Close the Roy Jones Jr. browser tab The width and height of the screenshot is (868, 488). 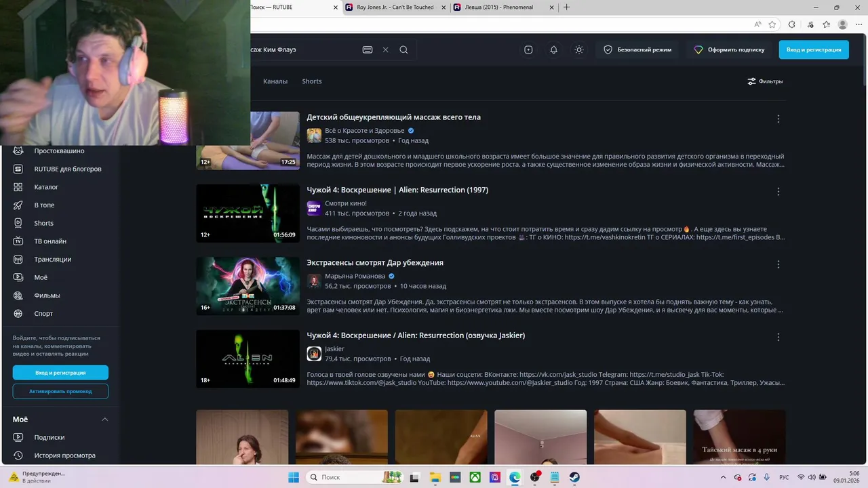442,7
